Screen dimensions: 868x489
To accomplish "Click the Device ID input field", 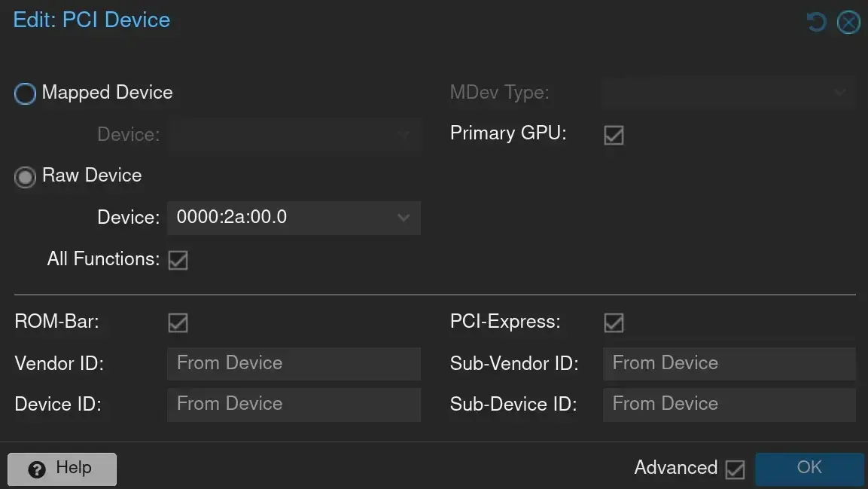I will [294, 405].
